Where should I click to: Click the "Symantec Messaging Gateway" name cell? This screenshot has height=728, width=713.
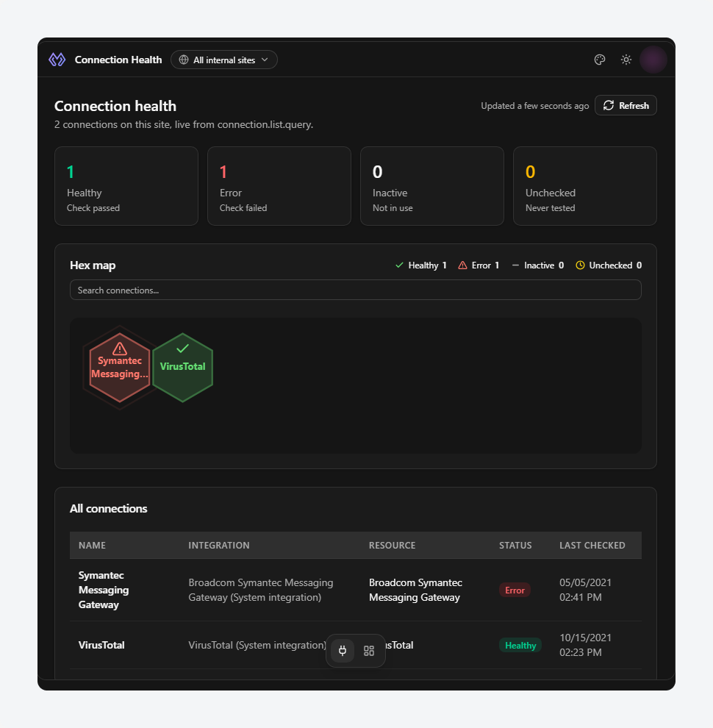click(x=104, y=590)
